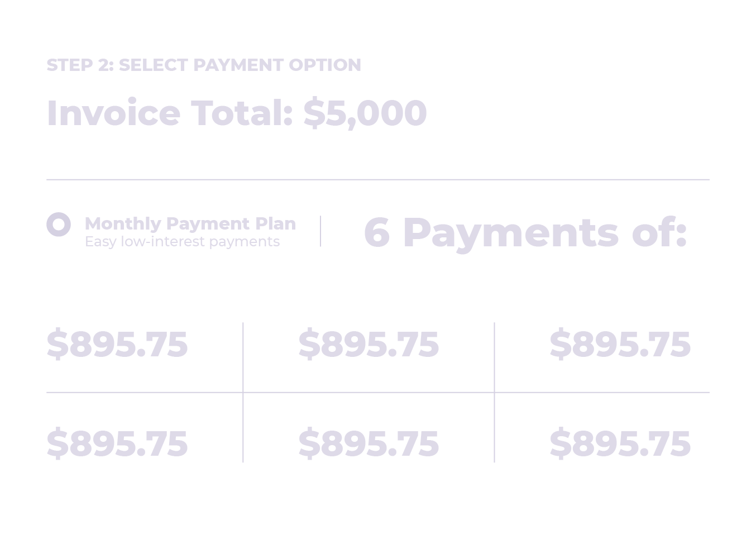The height and width of the screenshot is (544, 756).
Task: Select the Monthly Payment Plan radio button
Action: [59, 225]
